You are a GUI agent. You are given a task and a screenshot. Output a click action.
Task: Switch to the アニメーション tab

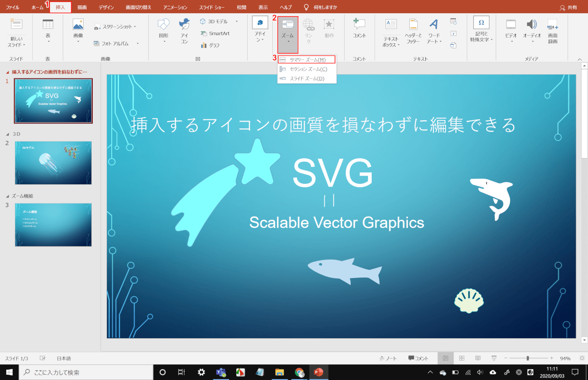click(x=175, y=8)
